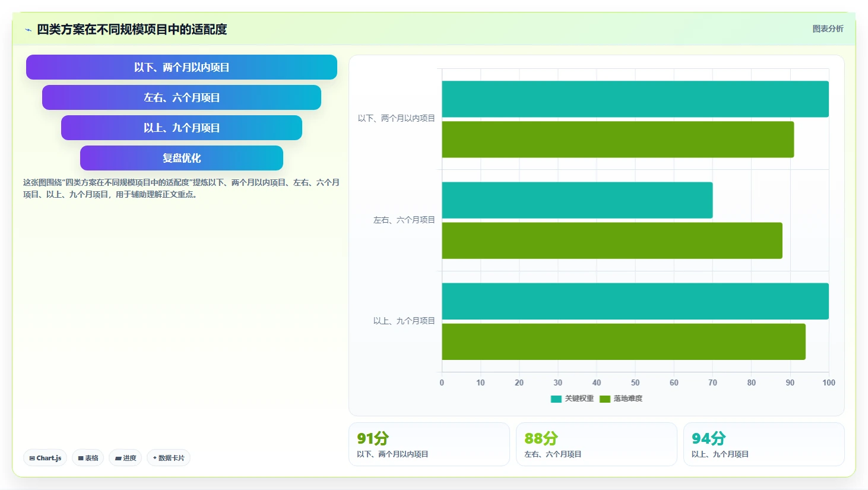Select the 以上、九个月项目 funnel bar

pos(182,128)
